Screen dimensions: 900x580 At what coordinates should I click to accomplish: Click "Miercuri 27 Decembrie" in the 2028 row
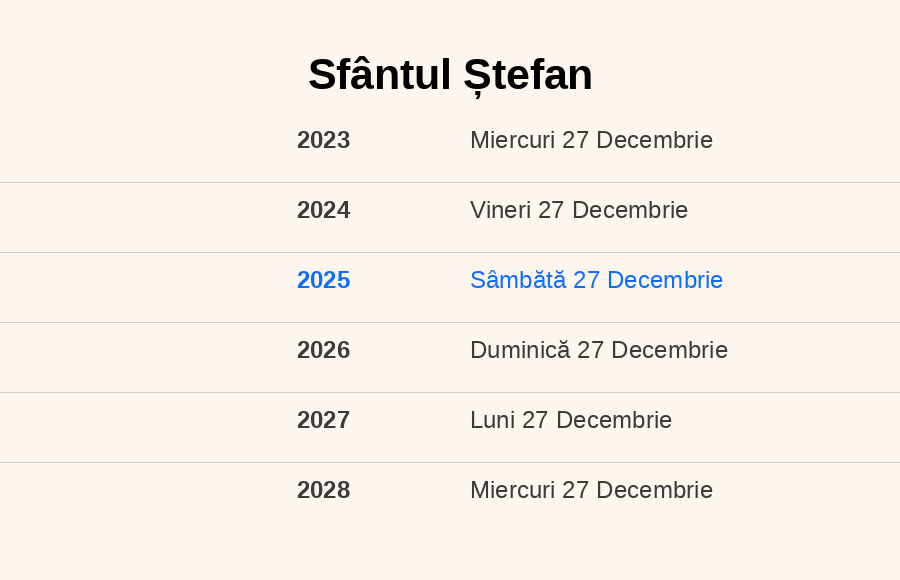point(591,490)
